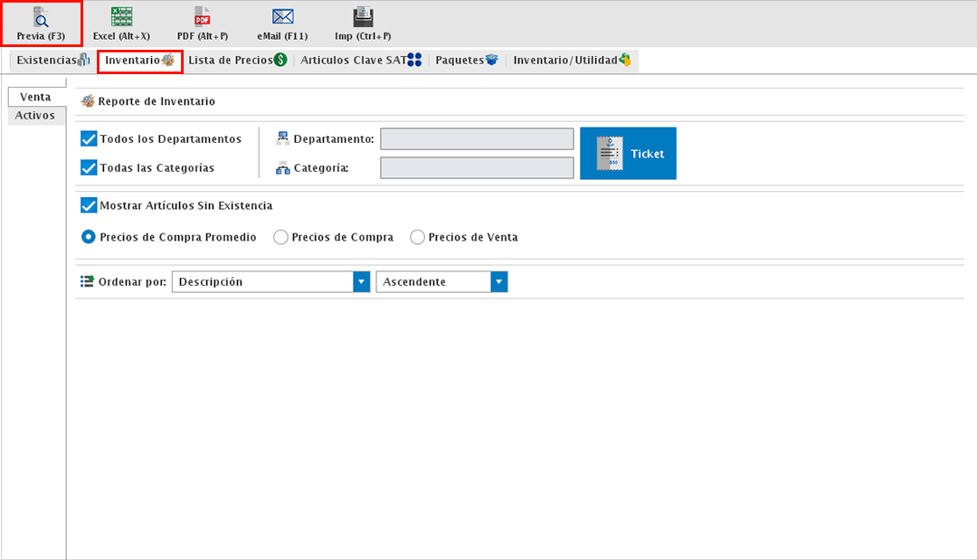Uncheck Todos los Departamentos
This screenshot has height=560, width=977.
click(88, 138)
